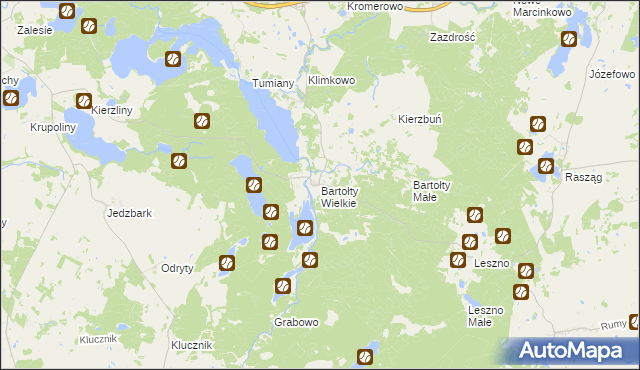640x370 pixels.
Task: Click the marker beside the cut-off 'chy' label
Action: click(11, 98)
